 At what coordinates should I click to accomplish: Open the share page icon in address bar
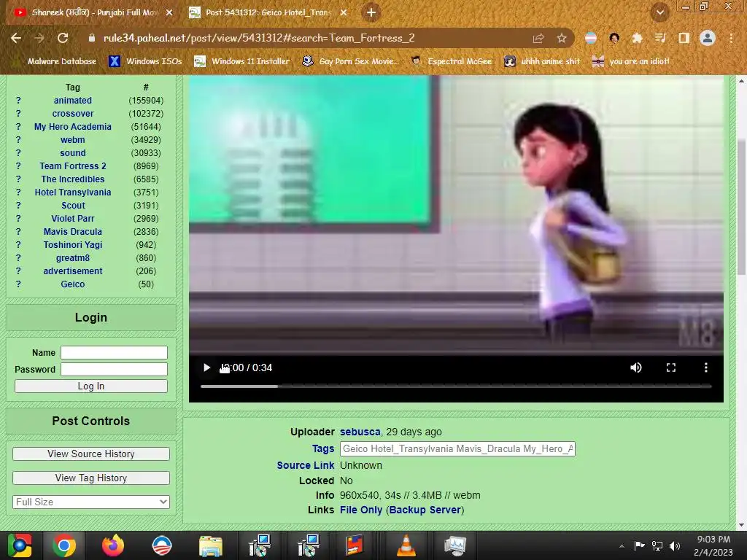[x=538, y=38]
